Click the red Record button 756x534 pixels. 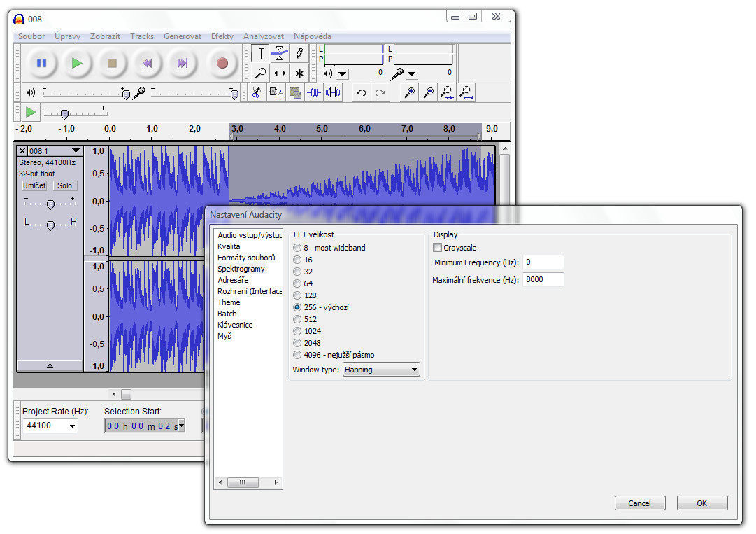point(222,63)
